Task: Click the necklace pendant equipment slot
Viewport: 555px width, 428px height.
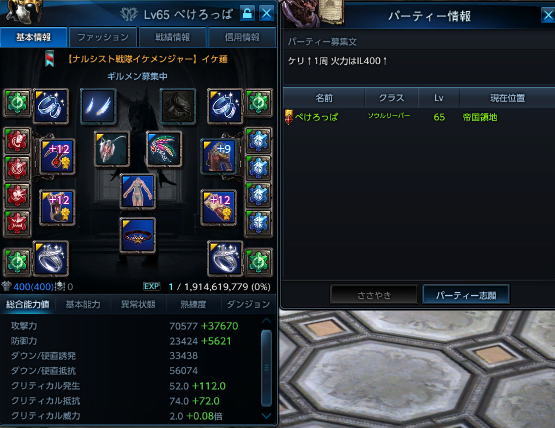Action: tap(112, 149)
